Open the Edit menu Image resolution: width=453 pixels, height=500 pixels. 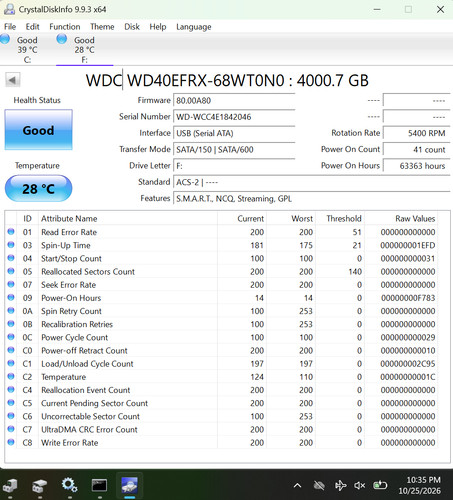(x=32, y=27)
